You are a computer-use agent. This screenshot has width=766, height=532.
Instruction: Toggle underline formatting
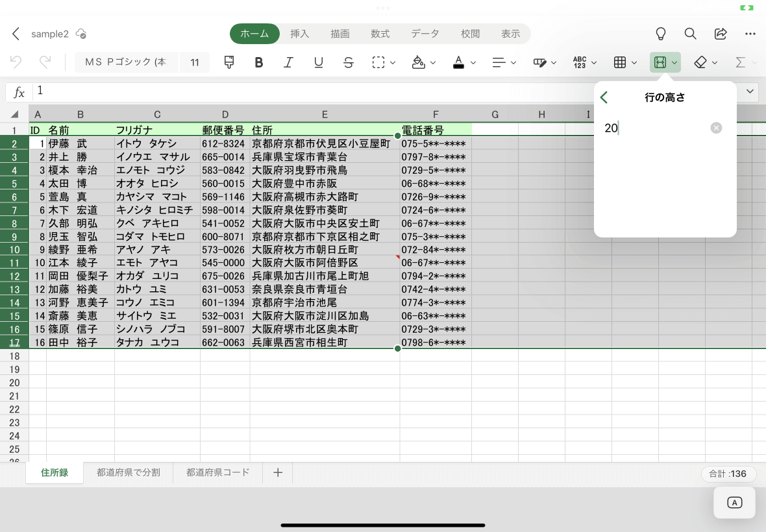[x=319, y=62]
